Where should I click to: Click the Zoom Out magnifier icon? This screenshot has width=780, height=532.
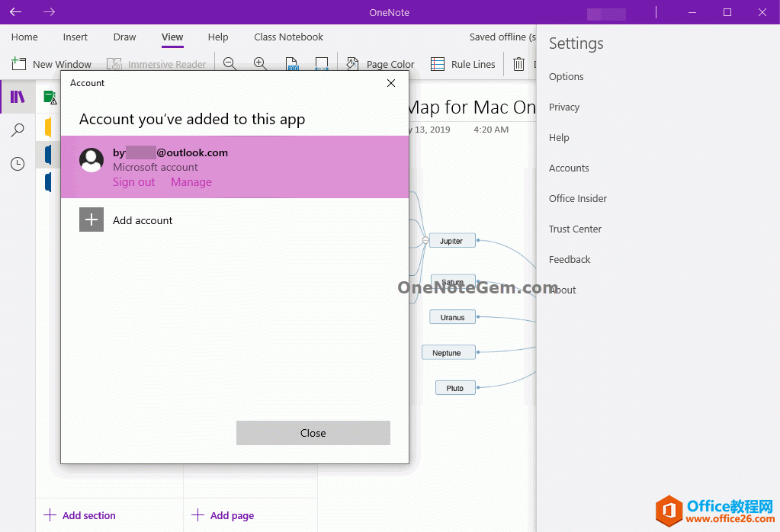(230, 63)
